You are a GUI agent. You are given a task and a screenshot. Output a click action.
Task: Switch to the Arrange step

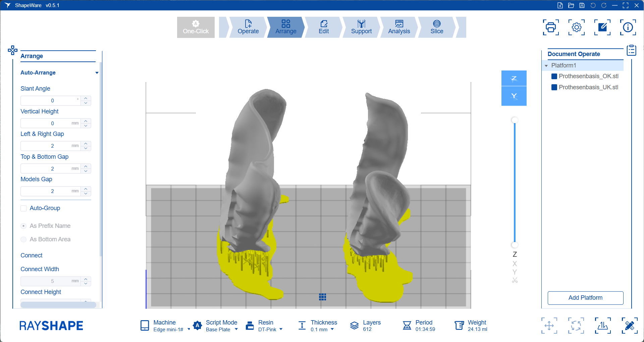pos(286,27)
